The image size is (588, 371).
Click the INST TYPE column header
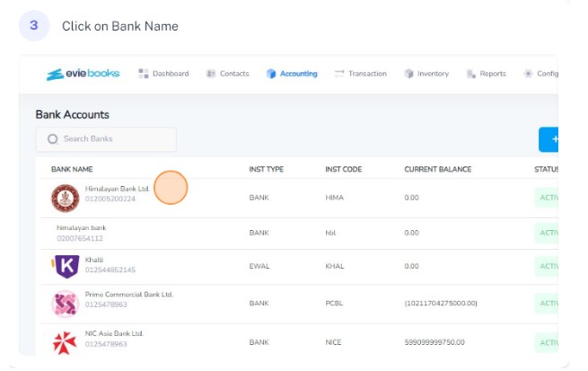[x=267, y=169]
